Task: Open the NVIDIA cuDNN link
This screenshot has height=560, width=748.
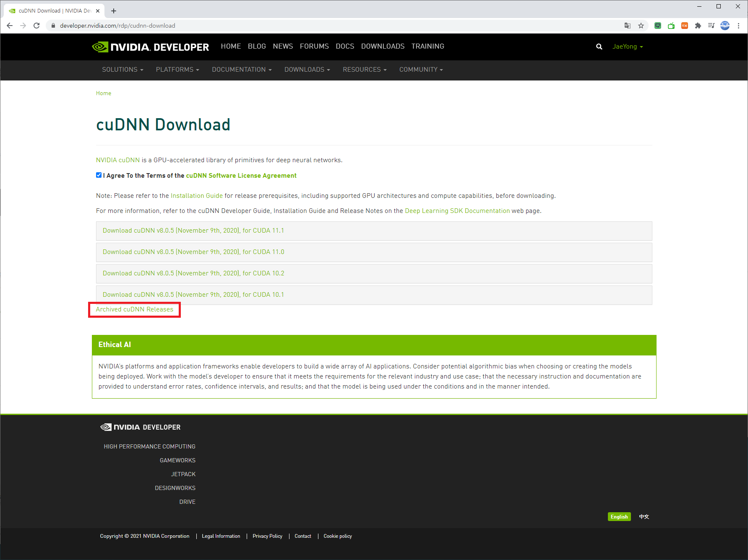Action: tap(118, 160)
